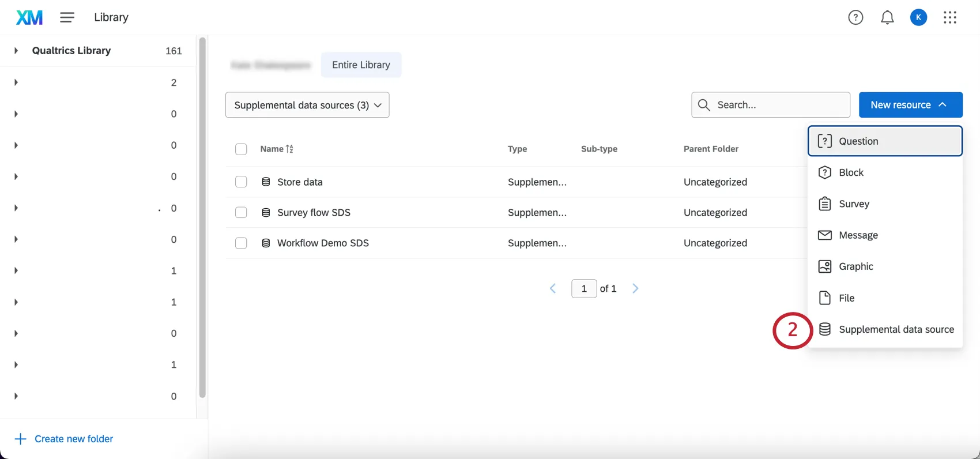Expand the Qualtrics Library folder
This screenshot has height=459, width=980.
tap(16, 51)
